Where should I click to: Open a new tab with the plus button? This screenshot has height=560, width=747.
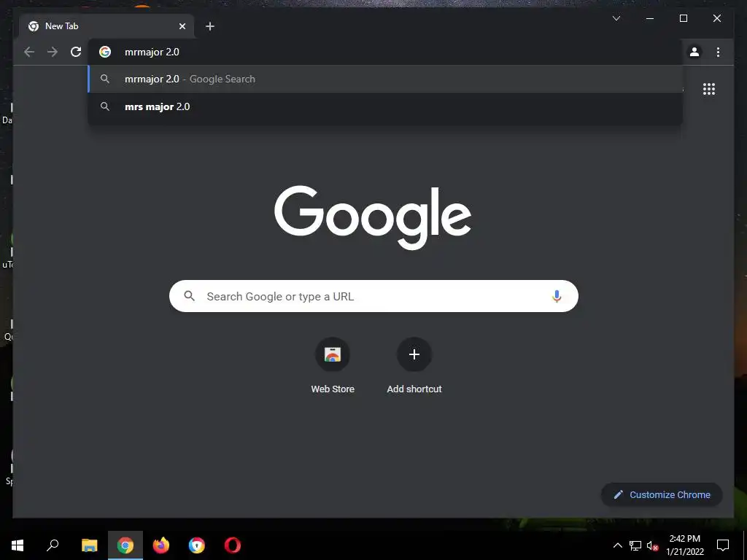[210, 26]
